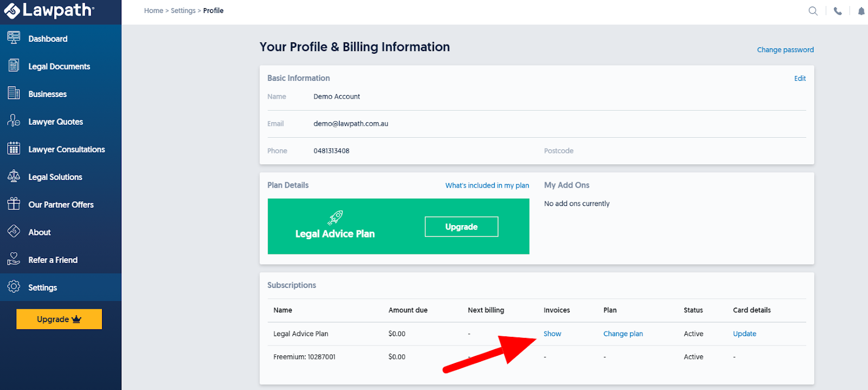Image resolution: width=868 pixels, height=390 pixels.
Task: Click Change password link
Action: pyautogui.click(x=785, y=49)
